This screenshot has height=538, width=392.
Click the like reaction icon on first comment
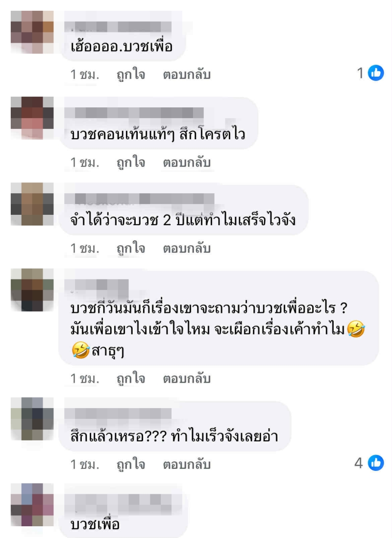click(376, 73)
